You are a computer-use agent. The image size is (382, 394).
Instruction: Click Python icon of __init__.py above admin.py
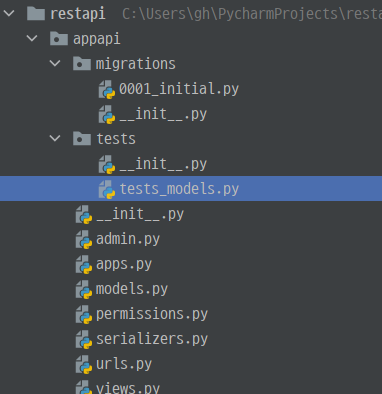pos(84,214)
